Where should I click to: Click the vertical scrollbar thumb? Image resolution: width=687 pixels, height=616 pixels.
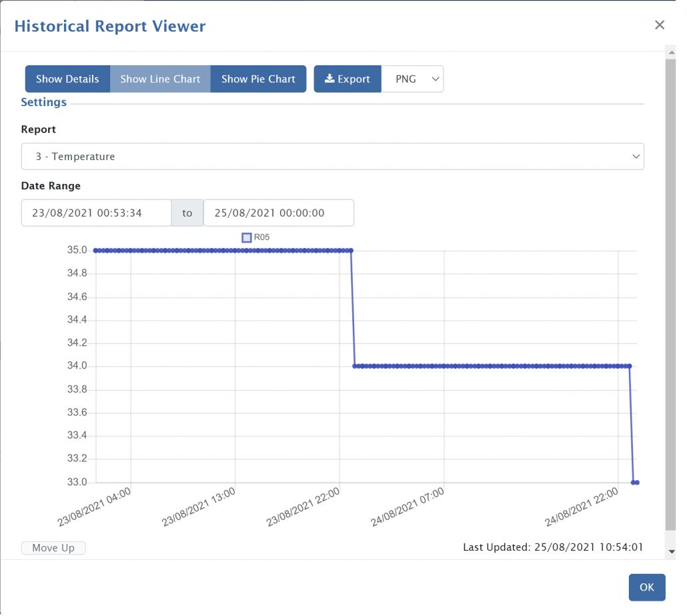670,293
